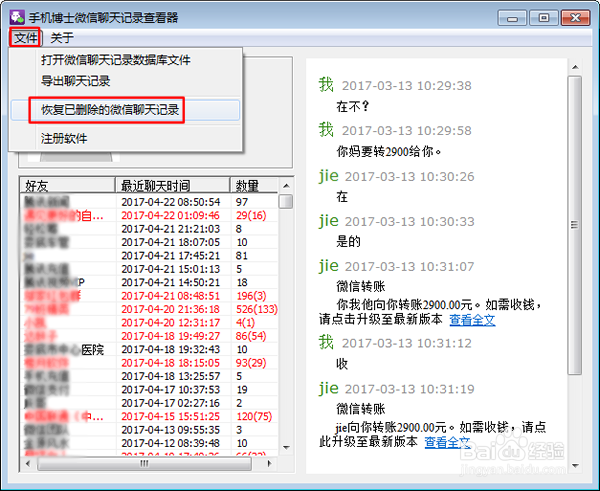Screen dimensions: 600x491
Task: Sort by 最近聊天时间 column header
Action: [173, 186]
